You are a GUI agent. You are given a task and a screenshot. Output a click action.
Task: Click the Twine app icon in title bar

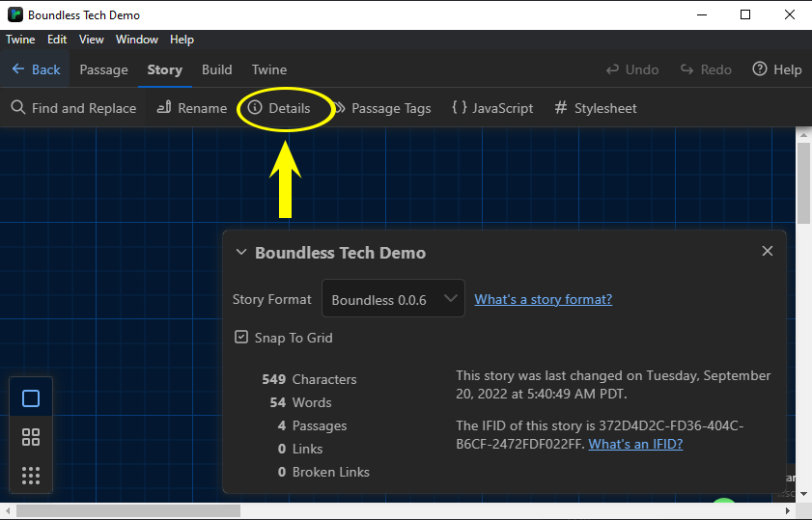click(x=15, y=14)
